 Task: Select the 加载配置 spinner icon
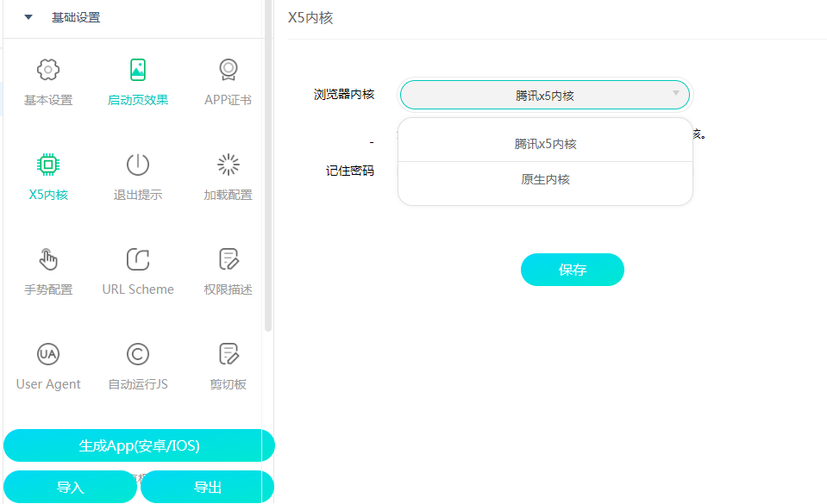click(x=228, y=165)
